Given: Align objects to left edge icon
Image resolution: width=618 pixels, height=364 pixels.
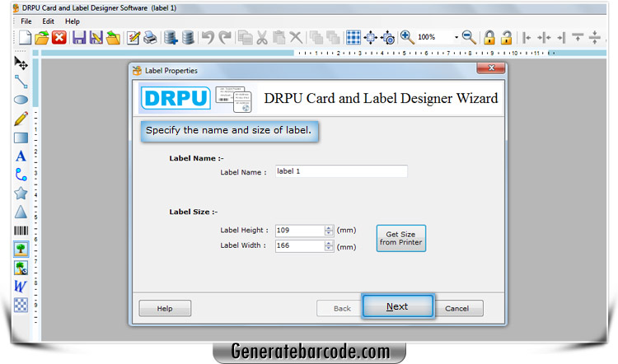Looking at the screenshot, I should (527, 38).
